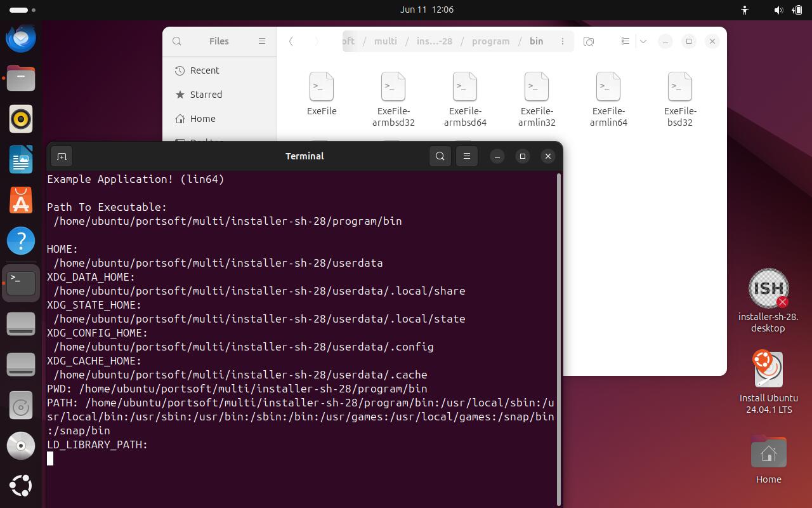
Task: Navigate to the program breadcrumb
Action: pyautogui.click(x=490, y=41)
